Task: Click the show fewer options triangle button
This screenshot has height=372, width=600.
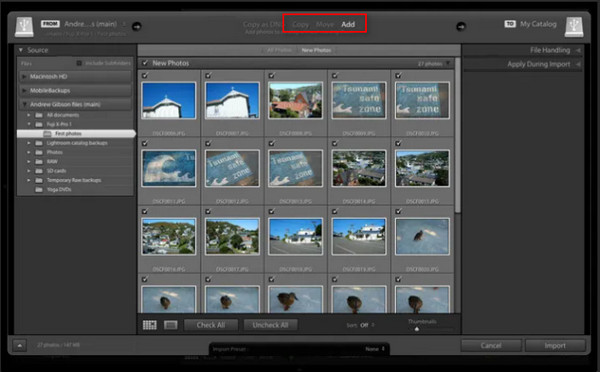Action: coord(20,346)
